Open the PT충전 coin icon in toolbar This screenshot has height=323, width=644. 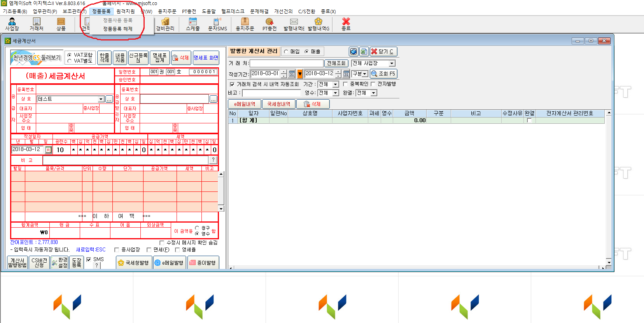pos(269,24)
